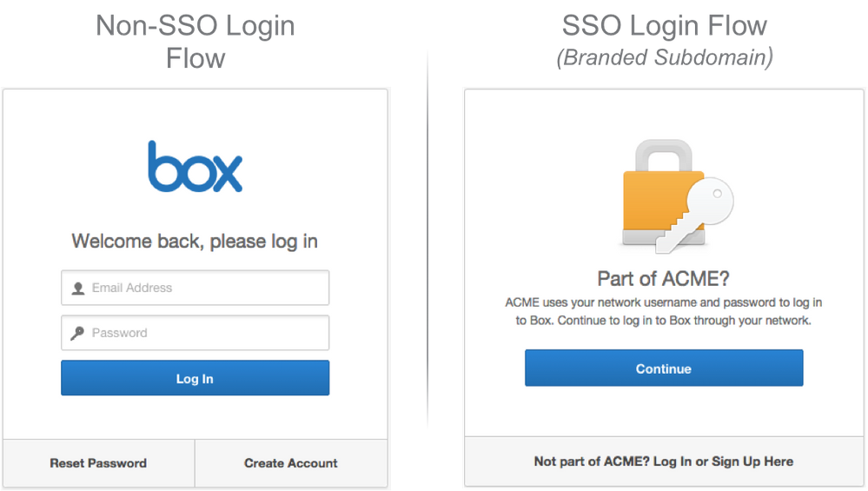Focus the Email Address input field
868x491 pixels.
pos(195,288)
